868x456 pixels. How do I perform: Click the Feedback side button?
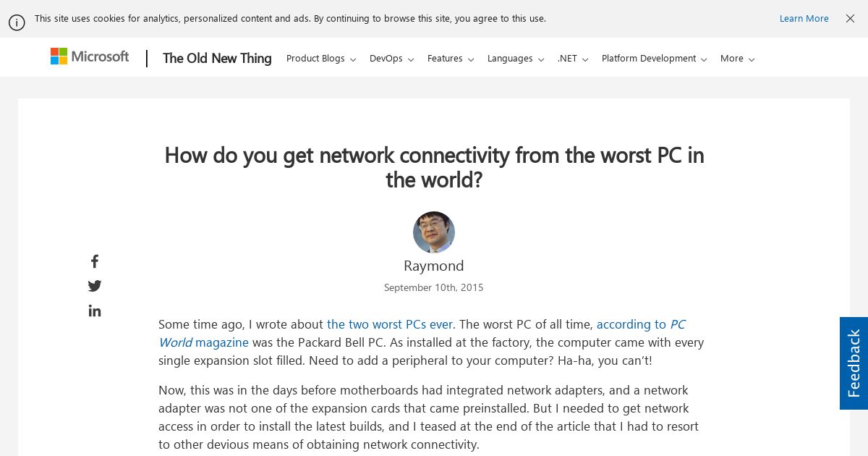854,363
